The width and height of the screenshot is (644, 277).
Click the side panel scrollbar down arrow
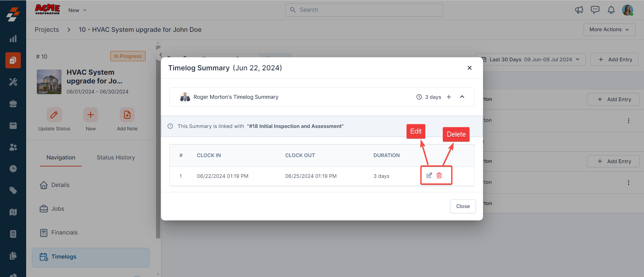click(x=158, y=274)
